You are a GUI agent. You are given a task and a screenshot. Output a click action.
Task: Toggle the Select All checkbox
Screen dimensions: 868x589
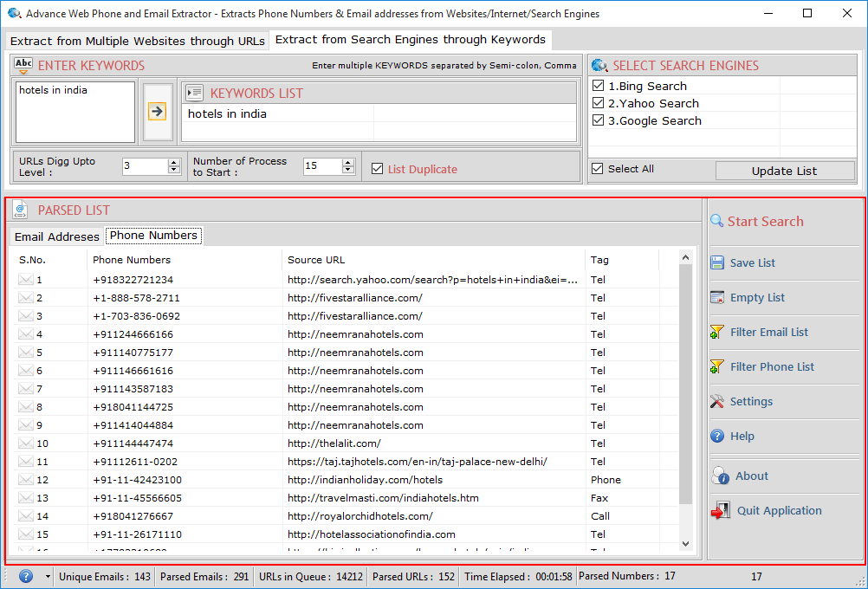pos(598,169)
